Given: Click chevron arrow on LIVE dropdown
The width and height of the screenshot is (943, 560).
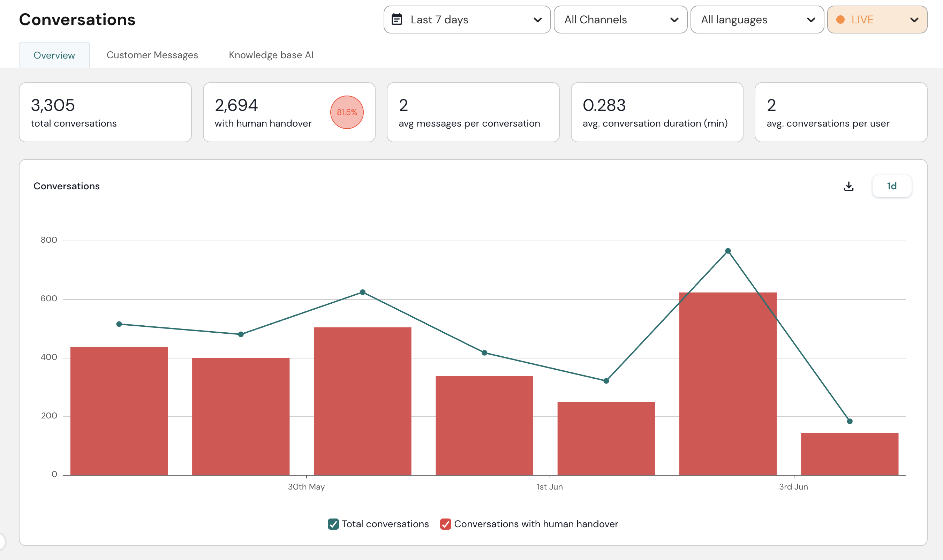Looking at the screenshot, I should click(914, 20).
